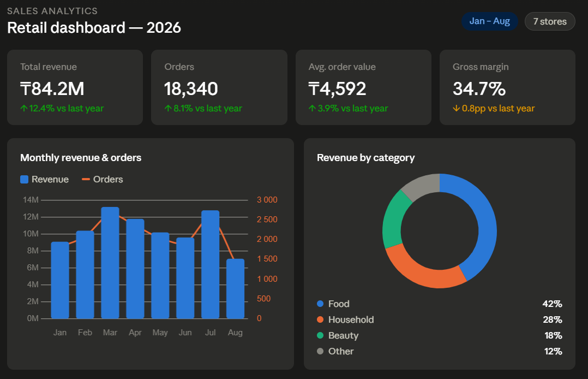The width and height of the screenshot is (588, 379).
Task: Select the Total revenue ₸84.2M value
Action: (x=52, y=89)
